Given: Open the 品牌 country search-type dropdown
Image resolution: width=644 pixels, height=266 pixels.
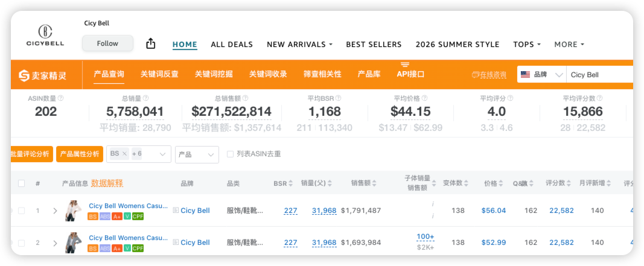Looking at the screenshot, I should (541, 75).
